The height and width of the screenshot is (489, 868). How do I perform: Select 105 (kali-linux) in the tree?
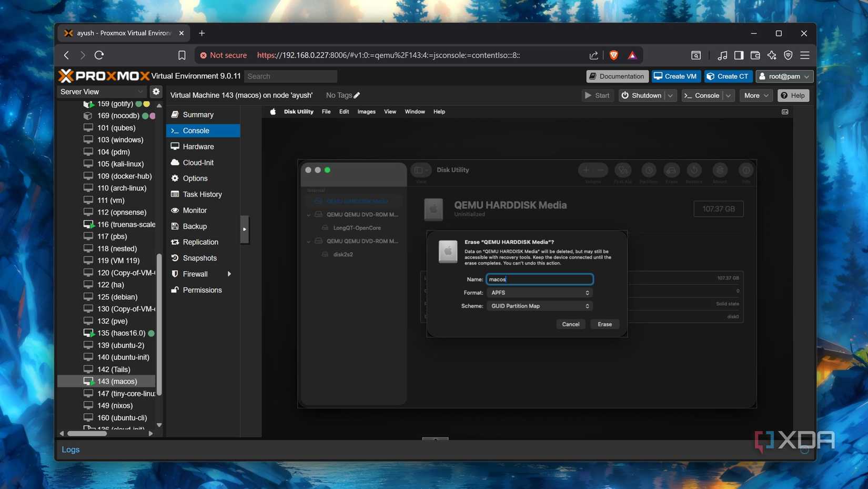point(120,164)
